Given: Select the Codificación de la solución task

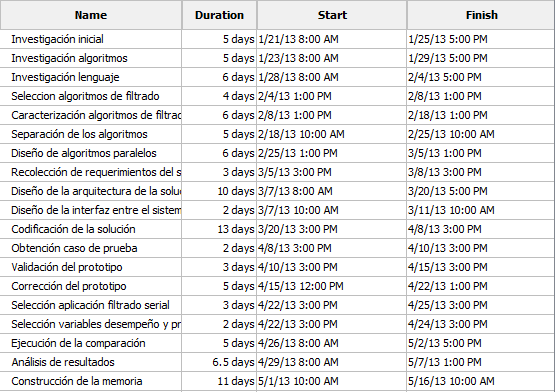Looking at the screenshot, I should coord(73,229).
